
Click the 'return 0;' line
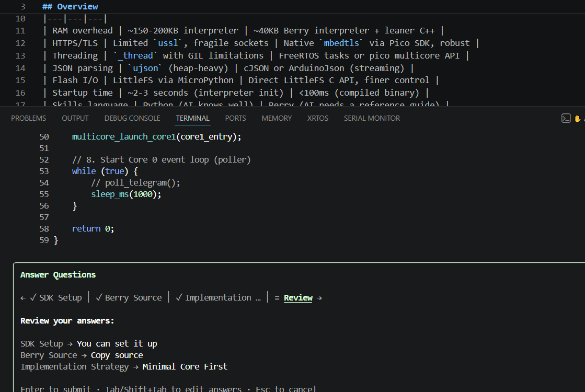93,228
